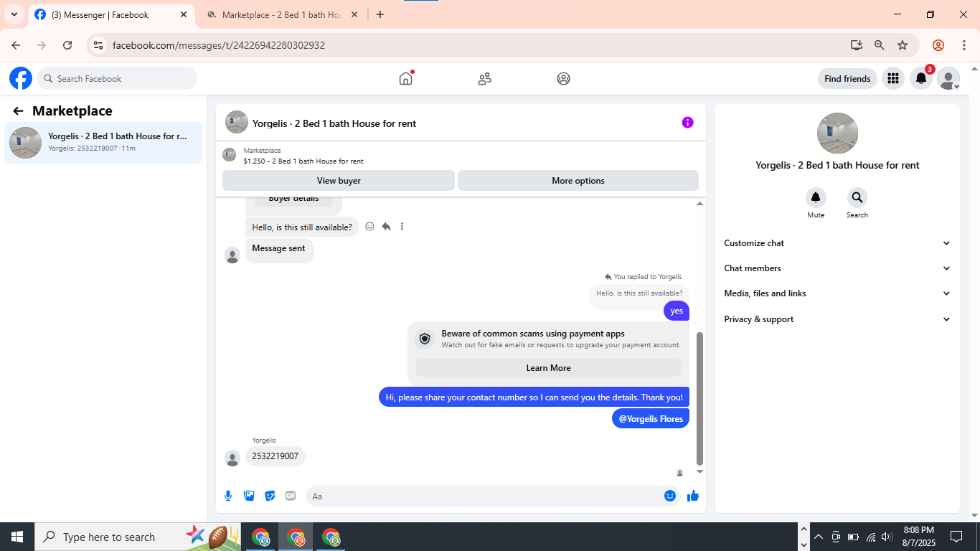Click the 2532219007 phone number message
This screenshot has width=980, height=551.
(275, 456)
